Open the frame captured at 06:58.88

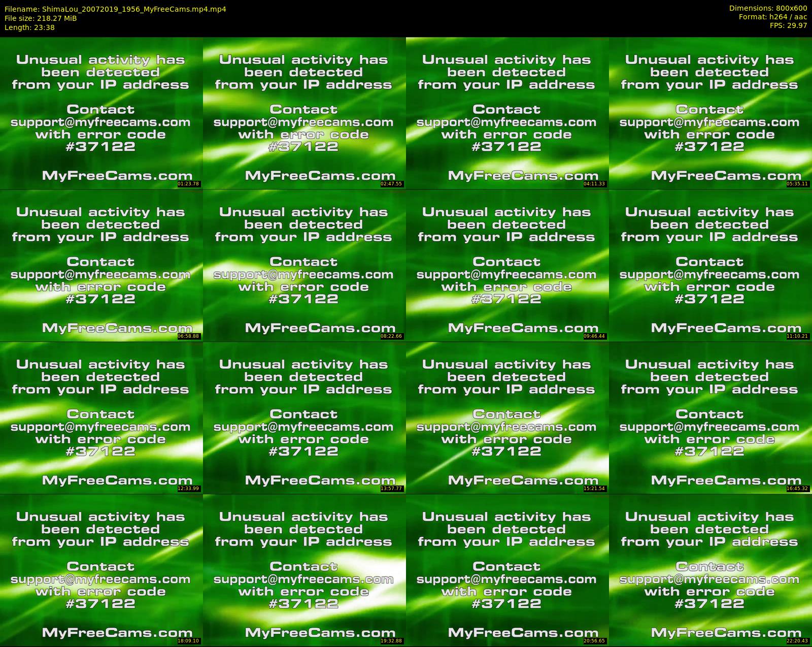101,265
